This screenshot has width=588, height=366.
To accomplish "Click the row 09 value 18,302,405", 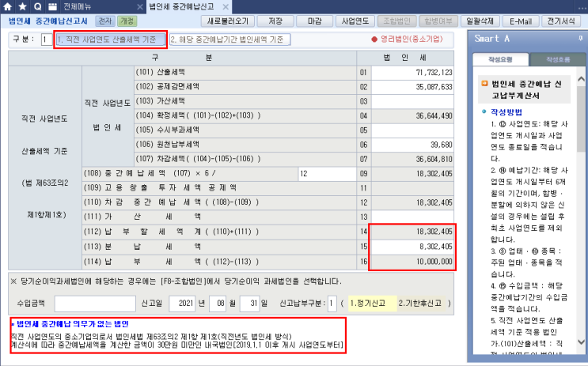I will coord(412,174).
